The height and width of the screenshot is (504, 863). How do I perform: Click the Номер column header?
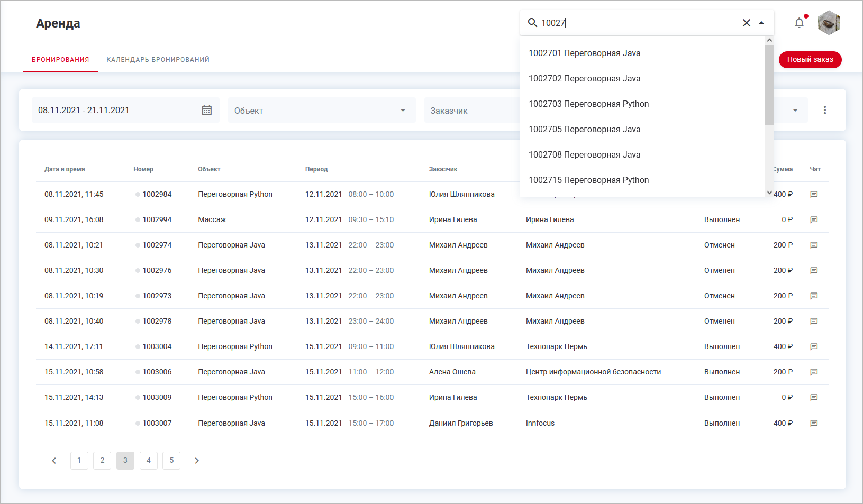(143, 169)
